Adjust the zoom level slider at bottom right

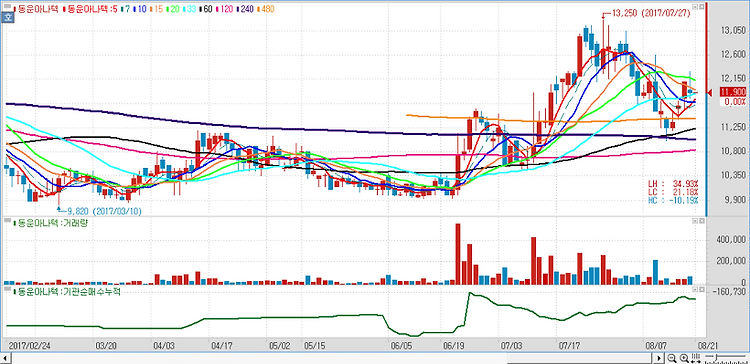tap(724, 358)
